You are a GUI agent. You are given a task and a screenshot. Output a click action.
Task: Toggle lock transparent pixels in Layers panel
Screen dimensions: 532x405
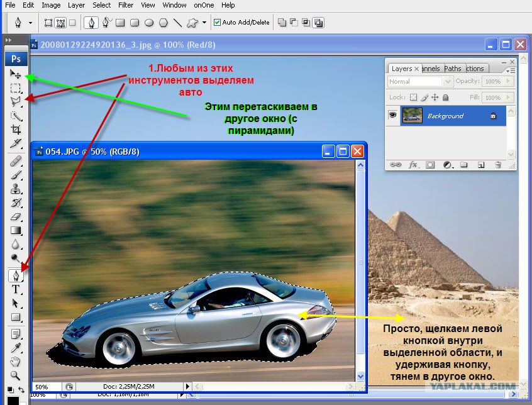[x=413, y=97]
